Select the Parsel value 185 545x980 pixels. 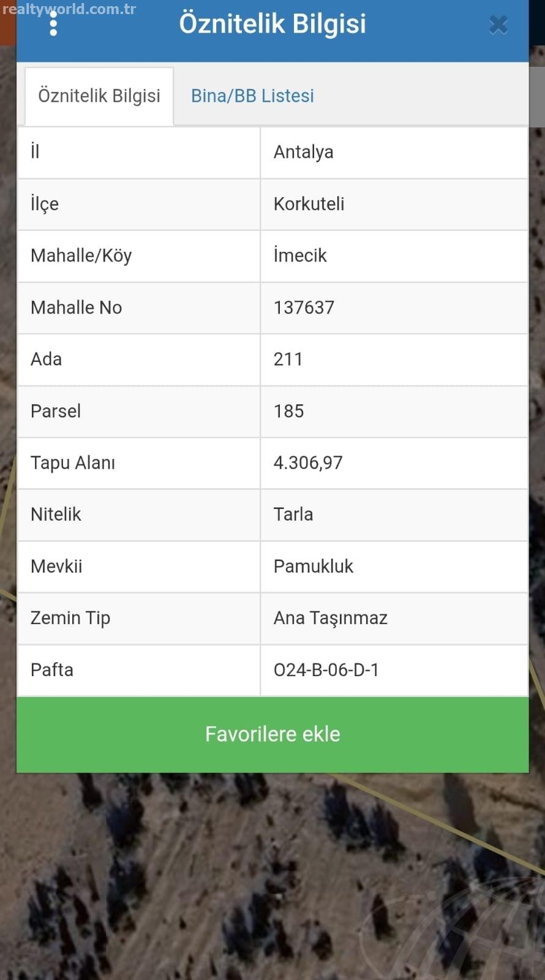288,411
